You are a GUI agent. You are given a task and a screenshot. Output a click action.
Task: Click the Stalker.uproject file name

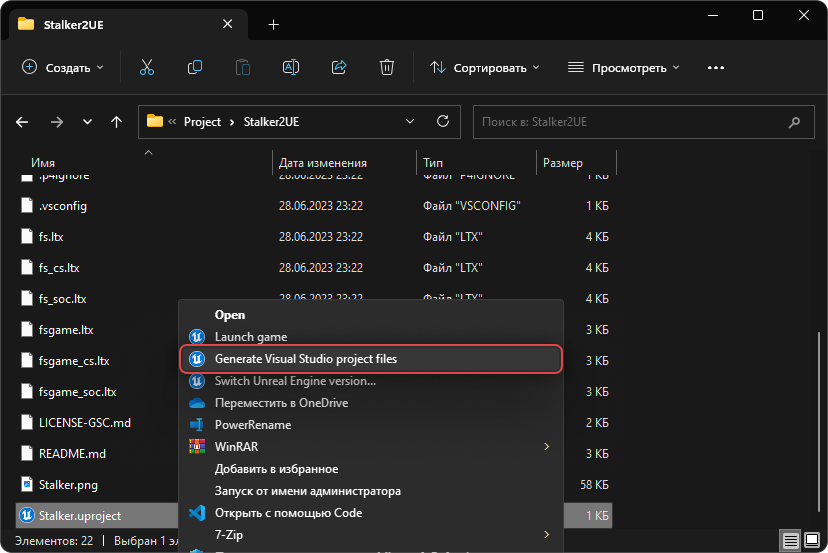(x=80, y=516)
